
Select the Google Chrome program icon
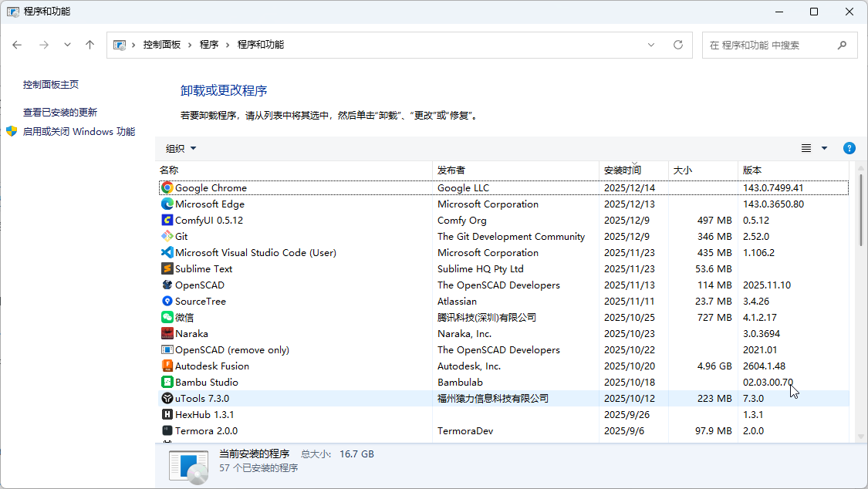[x=165, y=187]
